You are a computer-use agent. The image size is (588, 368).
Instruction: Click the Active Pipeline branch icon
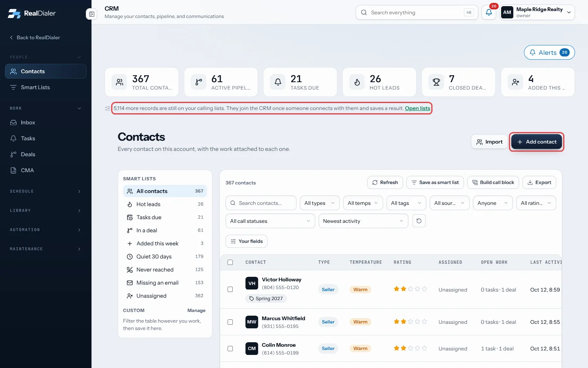[x=198, y=82]
